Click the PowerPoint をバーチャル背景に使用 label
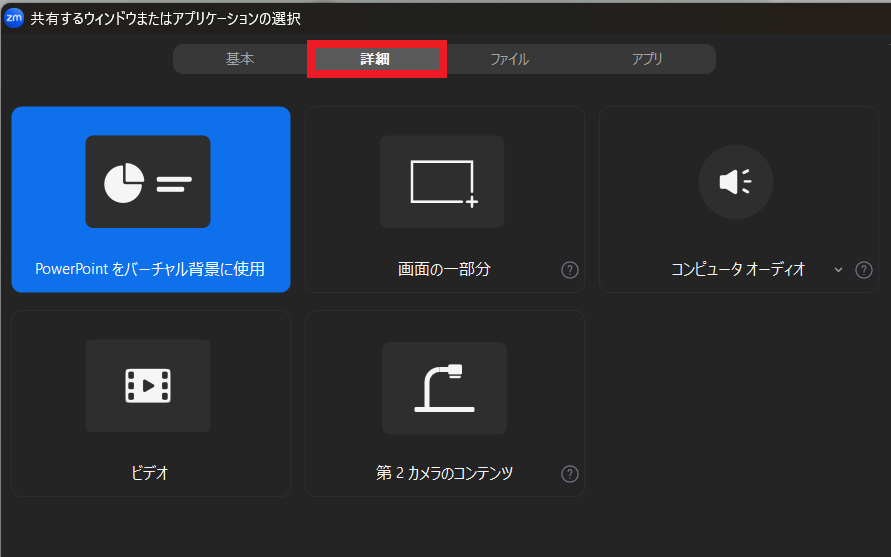The height and width of the screenshot is (557, 891). (150, 269)
